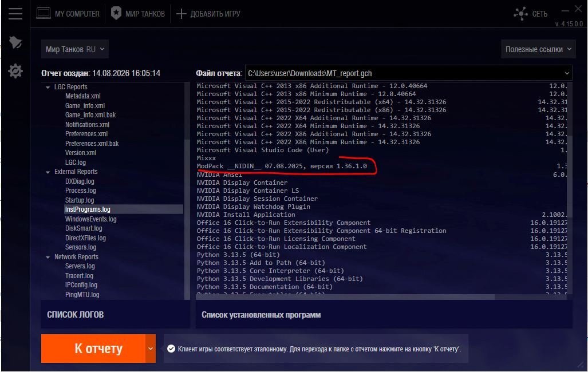Collapse the LGC Reports tree node
Screen dimensions: 588x372
tap(48, 87)
